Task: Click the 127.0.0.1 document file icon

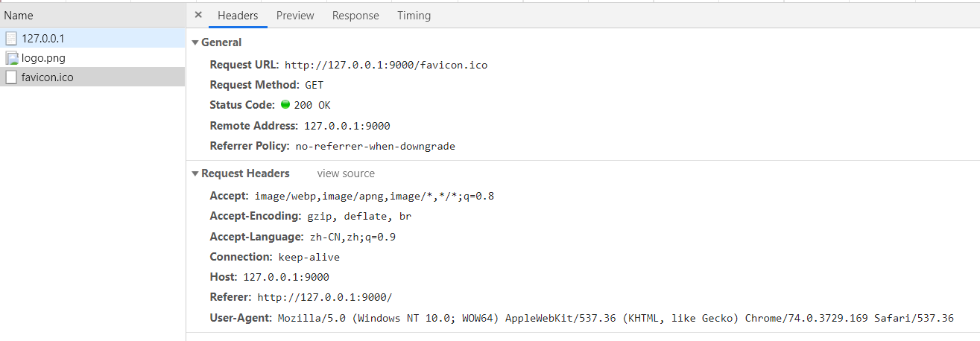Action: (11, 38)
